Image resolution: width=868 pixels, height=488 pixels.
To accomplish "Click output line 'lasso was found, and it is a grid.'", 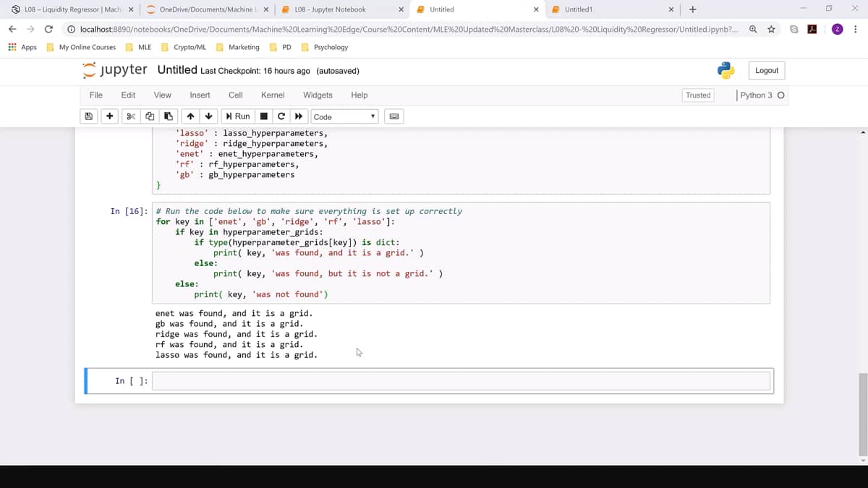I will click(x=236, y=355).
